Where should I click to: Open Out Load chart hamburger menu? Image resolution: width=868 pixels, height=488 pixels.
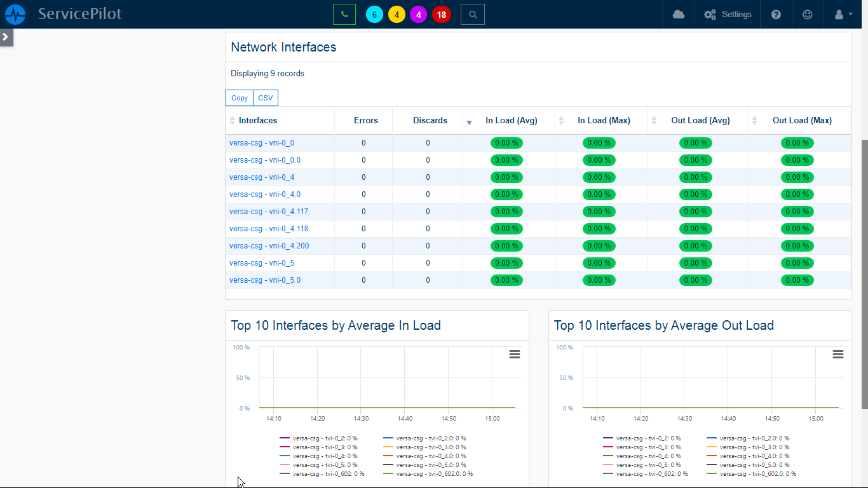838,355
